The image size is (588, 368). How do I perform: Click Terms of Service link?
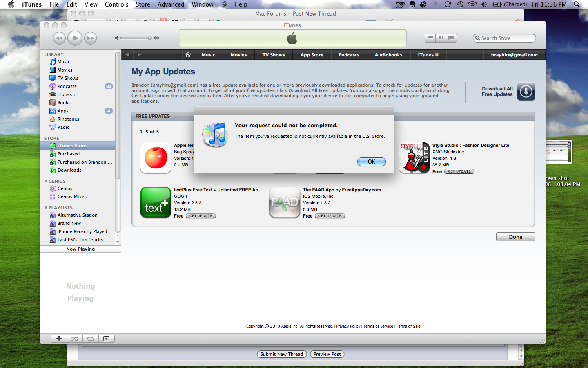378,326
